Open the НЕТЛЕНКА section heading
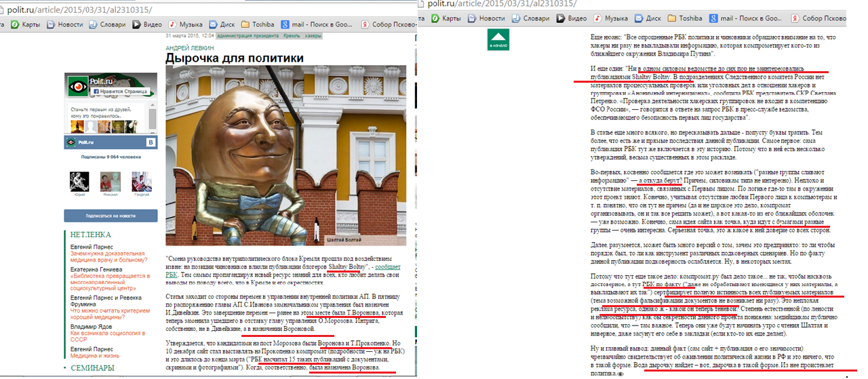The image size is (868, 379). [x=91, y=235]
